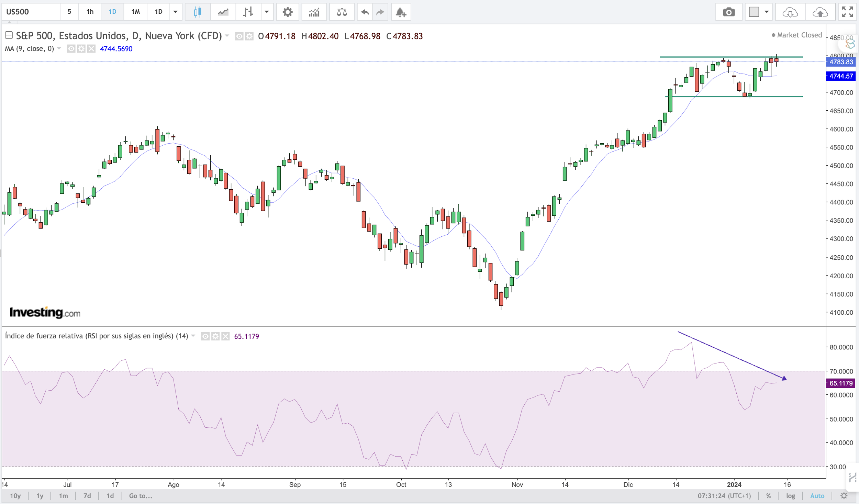The image size is (859, 504).
Task: Hide the MA indicator with eye icon
Action: point(71,49)
